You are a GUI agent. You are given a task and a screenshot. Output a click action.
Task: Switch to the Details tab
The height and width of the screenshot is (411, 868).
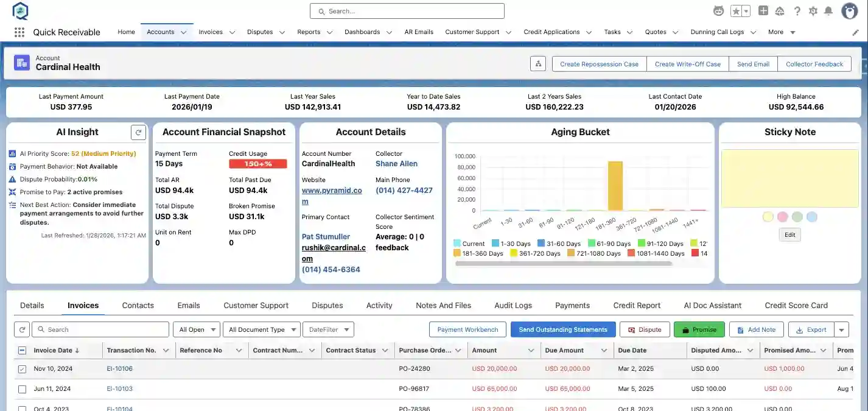pos(32,306)
